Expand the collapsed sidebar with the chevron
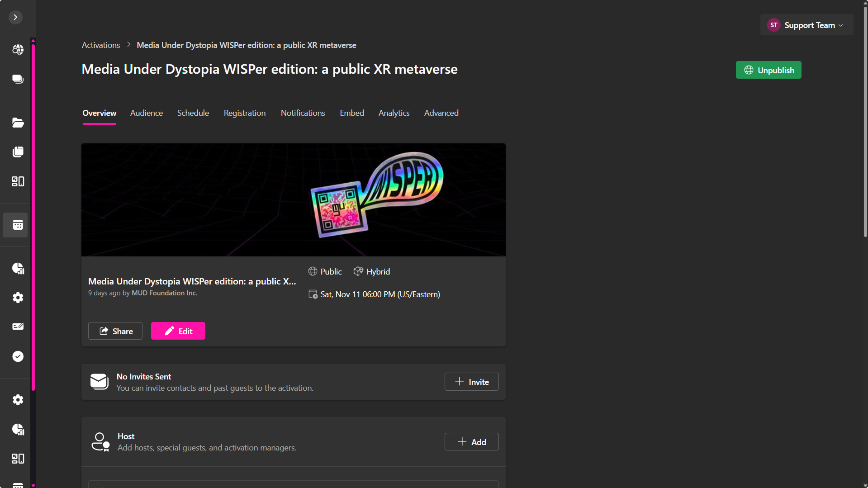Screen dimensions: 868x488 (x=15, y=17)
